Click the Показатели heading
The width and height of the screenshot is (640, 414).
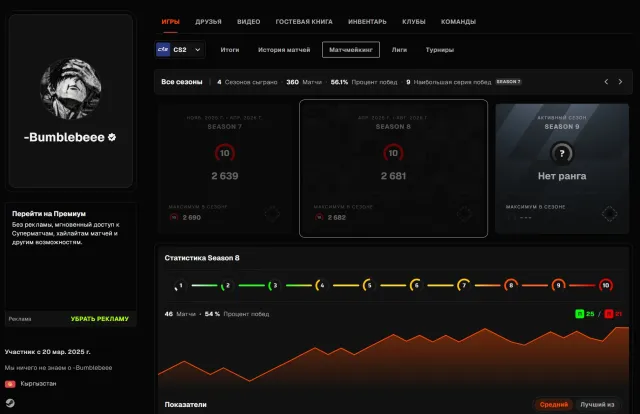pyautogui.click(x=185, y=405)
